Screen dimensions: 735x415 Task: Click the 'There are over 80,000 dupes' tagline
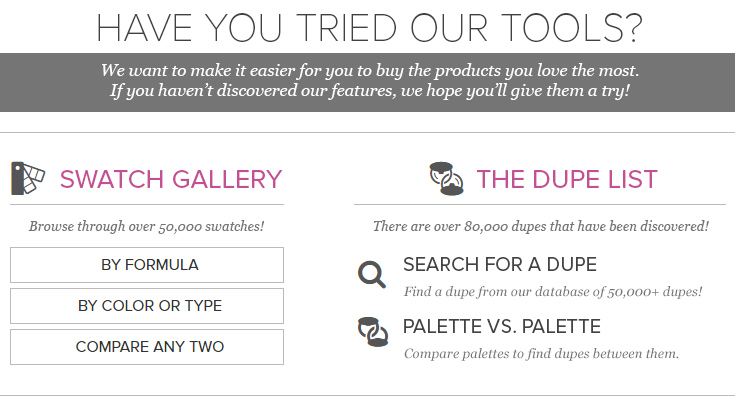pyautogui.click(x=540, y=226)
